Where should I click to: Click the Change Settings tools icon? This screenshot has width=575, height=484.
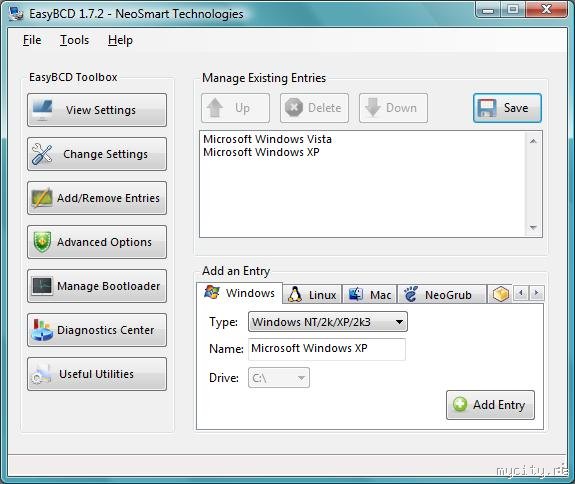click(x=42, y=154)
